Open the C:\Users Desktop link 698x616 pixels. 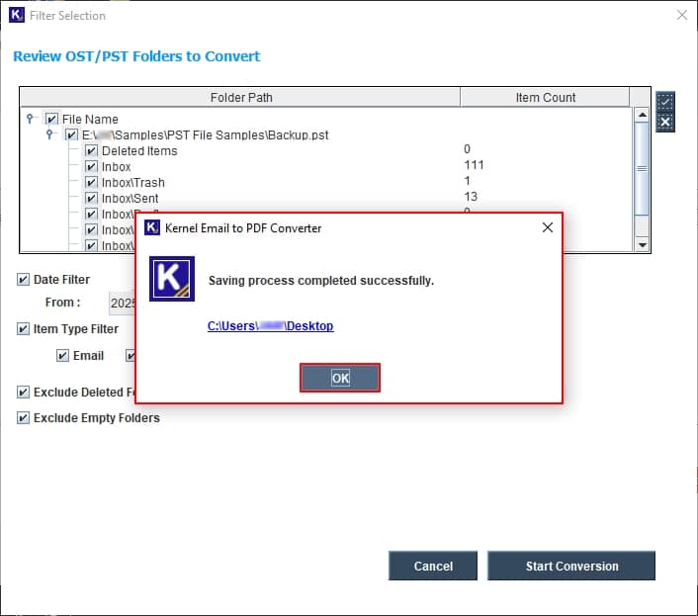270,326
